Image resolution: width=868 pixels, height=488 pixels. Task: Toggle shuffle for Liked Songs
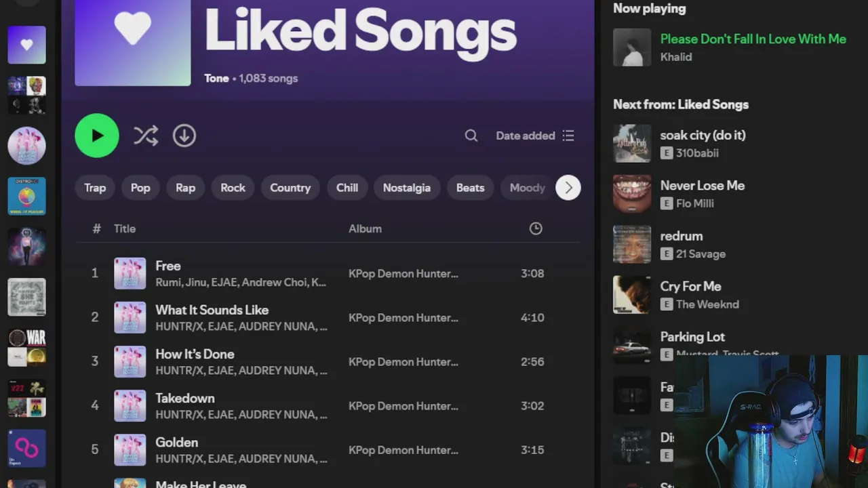[146, 136]
